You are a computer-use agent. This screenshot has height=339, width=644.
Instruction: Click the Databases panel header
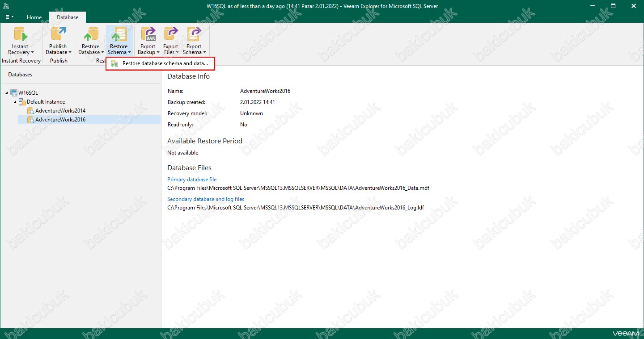click(x=20, y=75)
